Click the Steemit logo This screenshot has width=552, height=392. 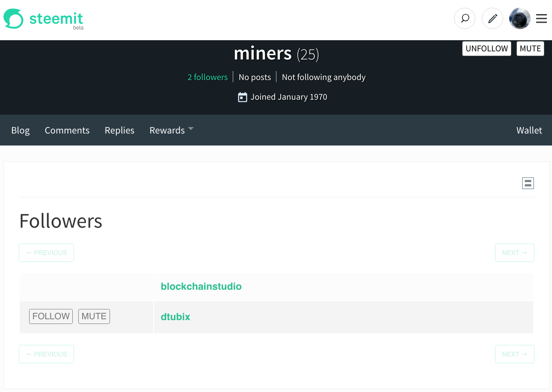click(x=43, y=19)
